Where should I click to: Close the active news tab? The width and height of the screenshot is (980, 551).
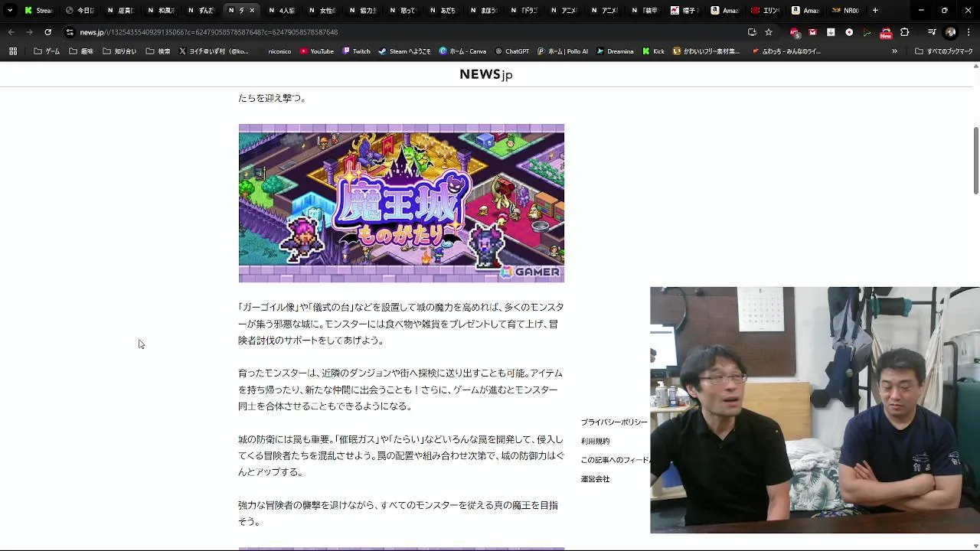point(252,10)
